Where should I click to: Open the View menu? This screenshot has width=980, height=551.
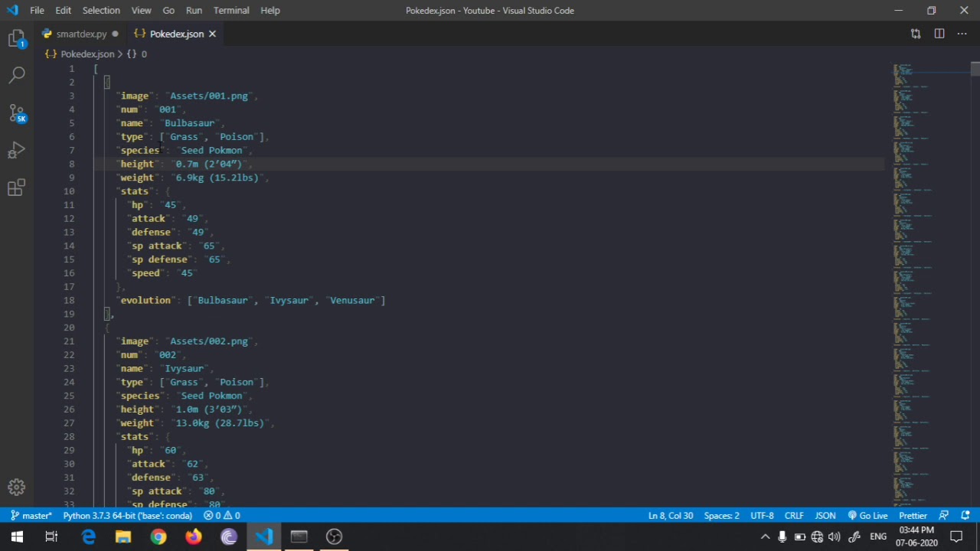coord(141,10)
